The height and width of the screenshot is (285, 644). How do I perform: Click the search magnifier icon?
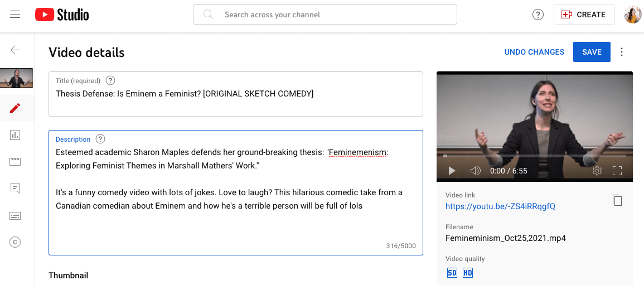[x=209, y=15]
